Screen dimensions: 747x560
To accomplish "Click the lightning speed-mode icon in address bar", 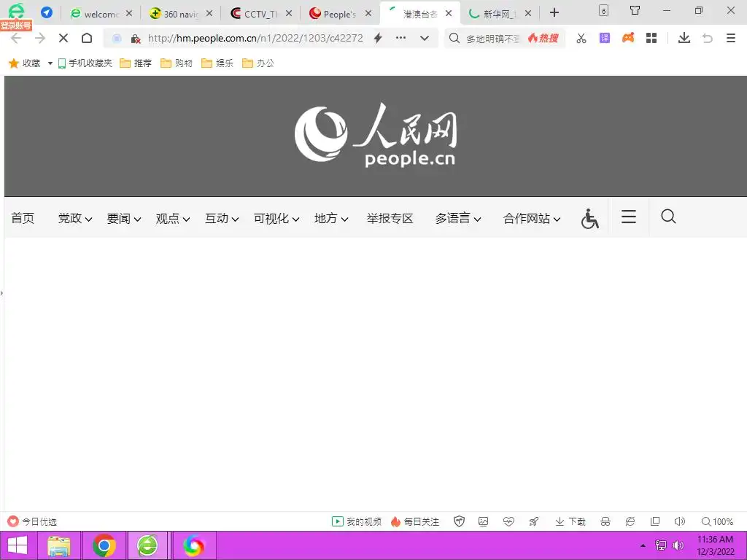I will click(x=379, y=38).
